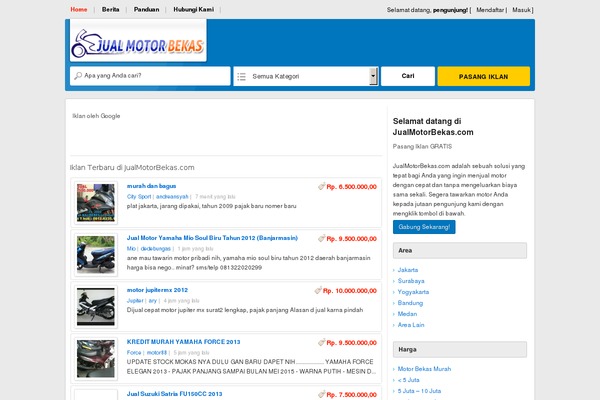This screenshot has height=400, width=600.
Task: Click the Jual Motor Bekas logo
Action: coord(138,41)
